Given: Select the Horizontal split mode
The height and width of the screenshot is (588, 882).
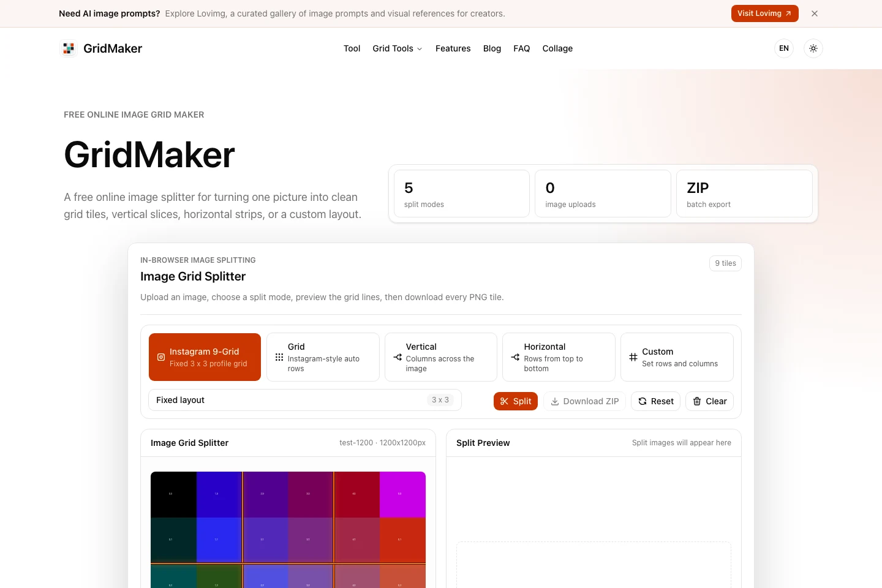Looking at the screenshot, I should tap(559, 357).
